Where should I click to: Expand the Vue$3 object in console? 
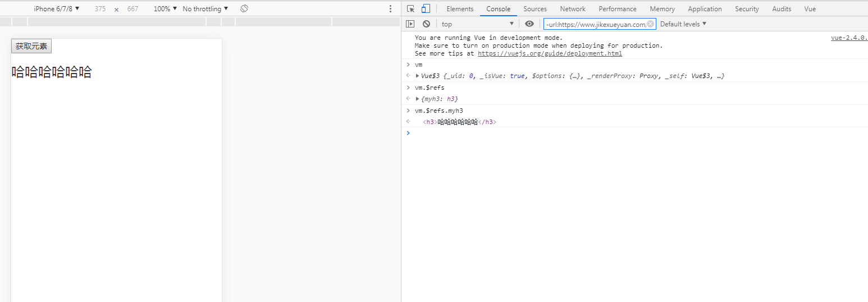[417, 76]
